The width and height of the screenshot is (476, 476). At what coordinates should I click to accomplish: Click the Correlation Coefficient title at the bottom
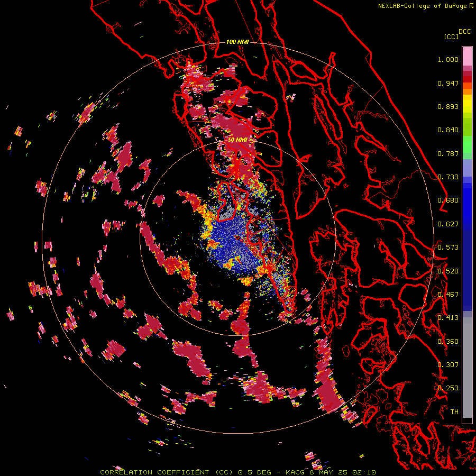[167, 472]
